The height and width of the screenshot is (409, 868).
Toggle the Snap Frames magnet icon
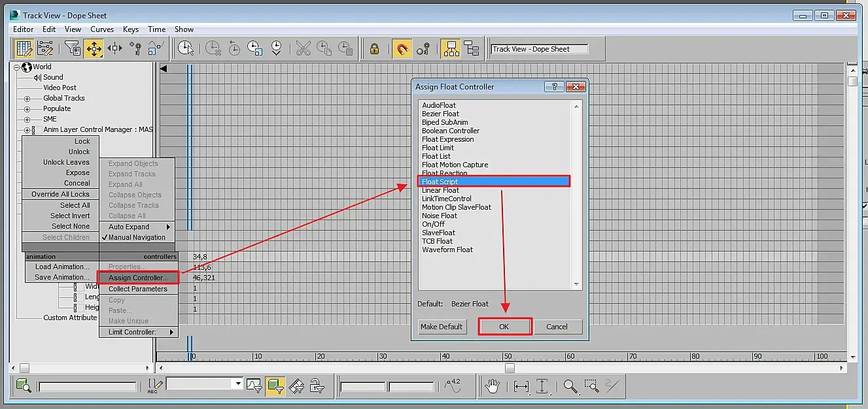click(402, 48)
